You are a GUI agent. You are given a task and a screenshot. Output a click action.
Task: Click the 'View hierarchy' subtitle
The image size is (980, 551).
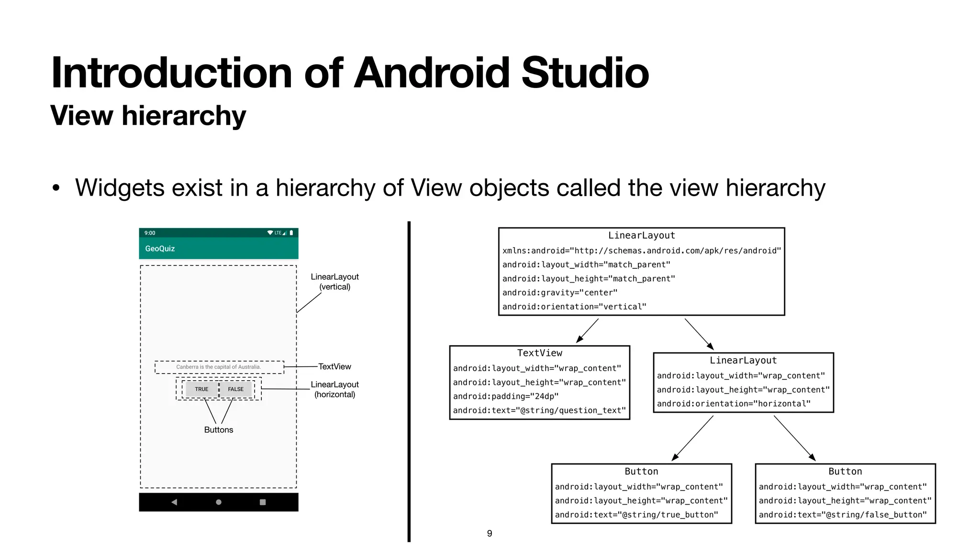point(148,115)
